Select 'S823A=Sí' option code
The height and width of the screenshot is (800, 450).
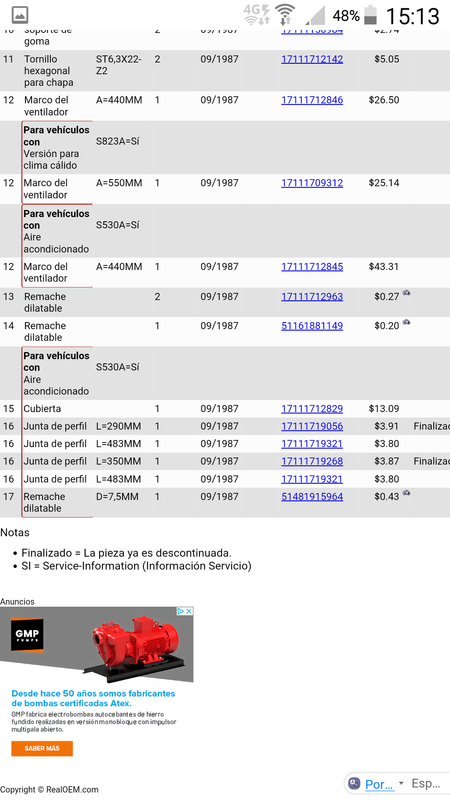(x=117, y=141)
